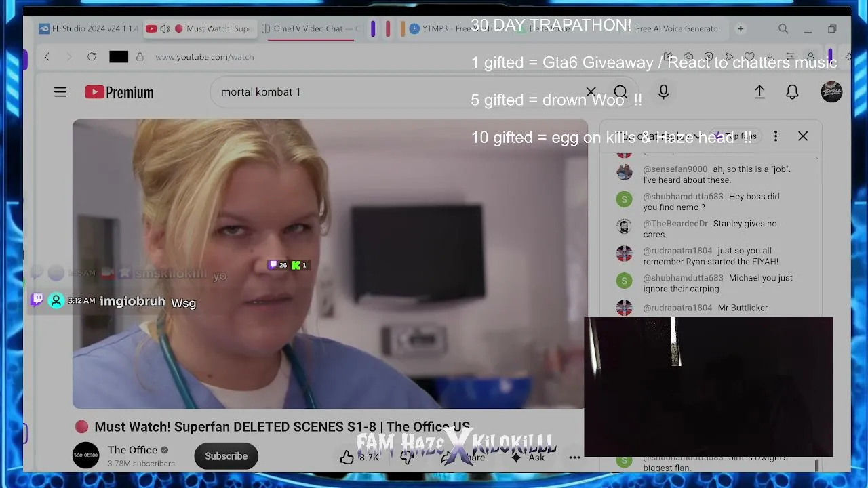Like the video with thumbs up
Viewport: 868px width, 488px height.
tap(347, 457)
